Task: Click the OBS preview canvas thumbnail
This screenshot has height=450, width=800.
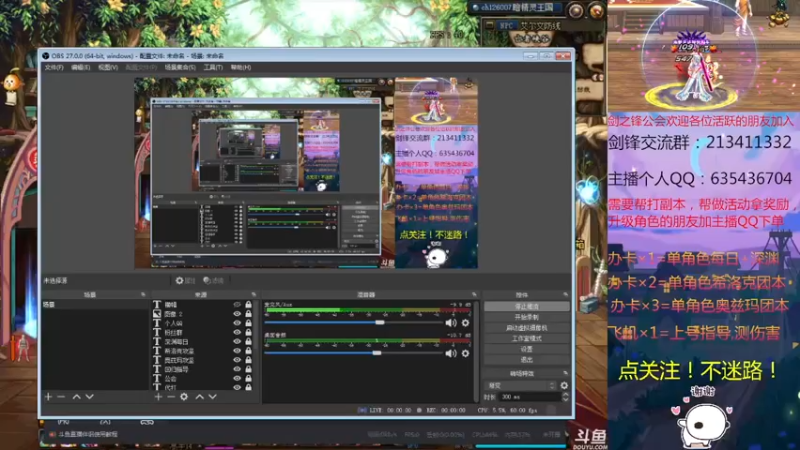Action: click(x=306, y=172)
